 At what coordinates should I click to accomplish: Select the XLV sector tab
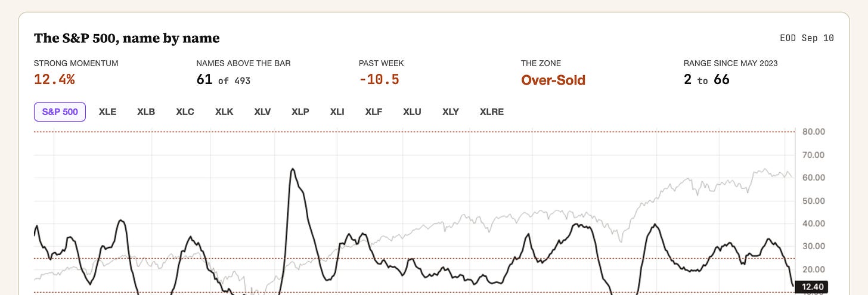(262, 111)
